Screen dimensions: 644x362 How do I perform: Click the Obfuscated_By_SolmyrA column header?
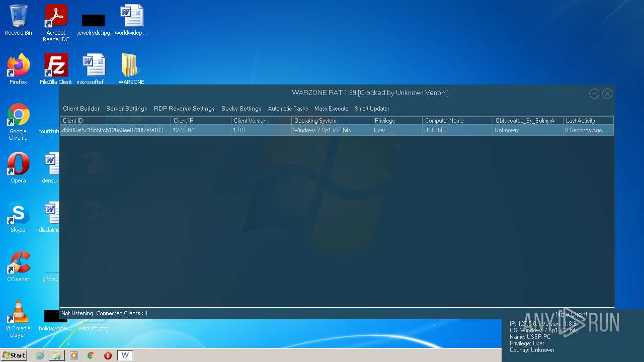click(x=528, y=121)
